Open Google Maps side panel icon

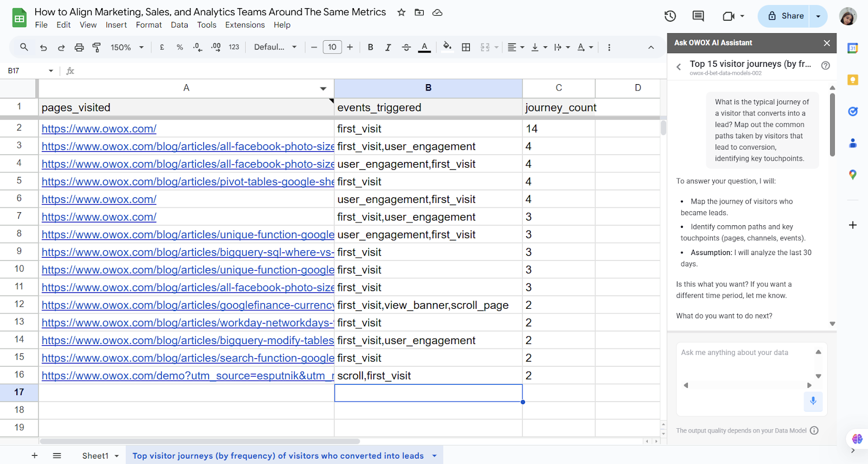853,175
